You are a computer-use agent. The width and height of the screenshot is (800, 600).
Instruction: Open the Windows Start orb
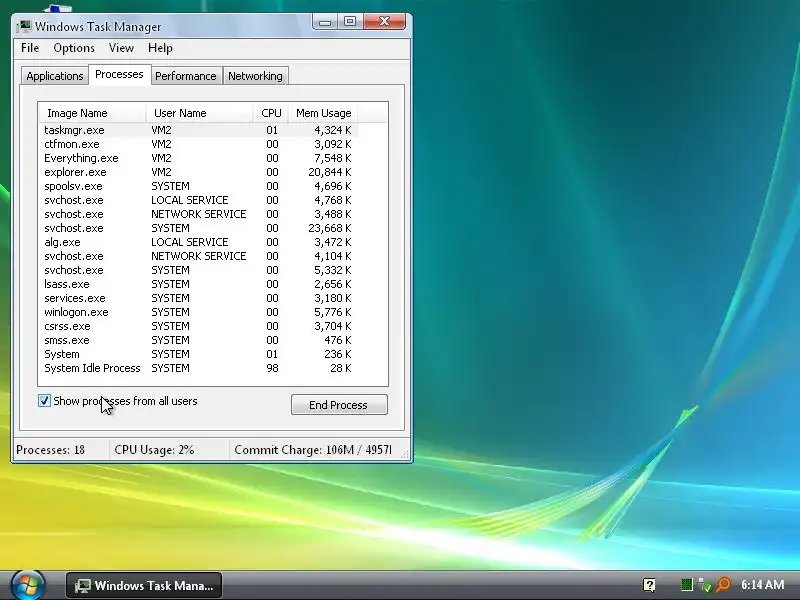click(28, 585)
